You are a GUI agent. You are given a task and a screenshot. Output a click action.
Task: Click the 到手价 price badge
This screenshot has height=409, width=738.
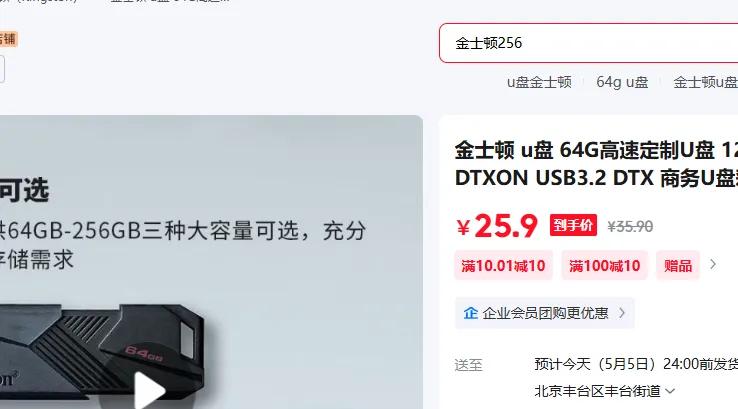tap(573, 225)
